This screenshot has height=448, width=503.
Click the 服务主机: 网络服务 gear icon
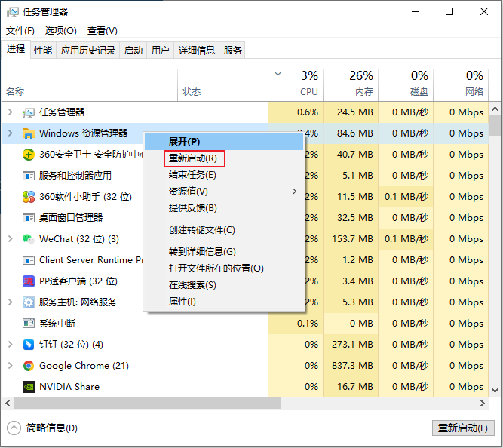tap(28, 302)
